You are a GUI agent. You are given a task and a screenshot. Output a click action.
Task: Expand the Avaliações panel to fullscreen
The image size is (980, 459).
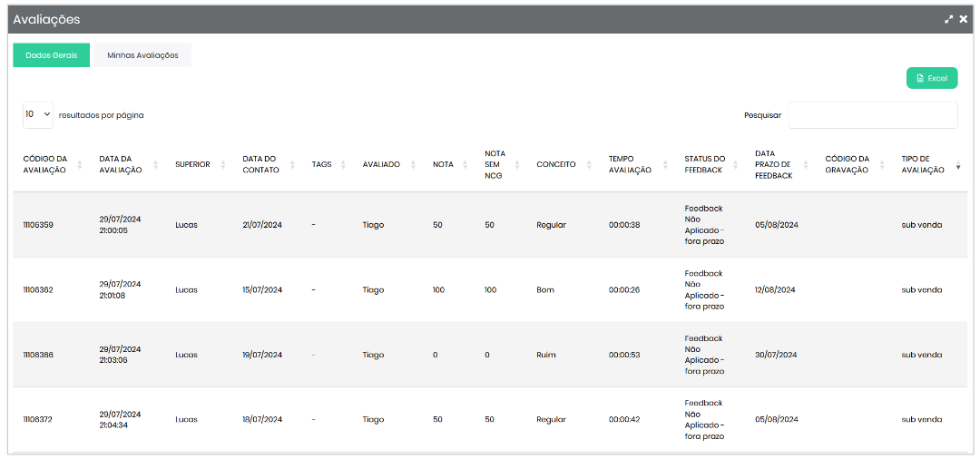click(x=949, y=19)
